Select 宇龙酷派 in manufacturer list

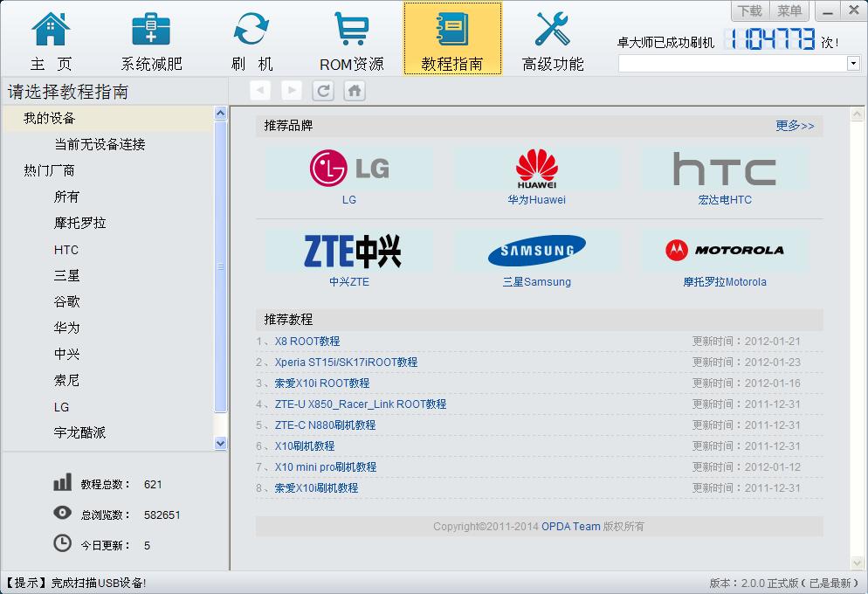79,432
